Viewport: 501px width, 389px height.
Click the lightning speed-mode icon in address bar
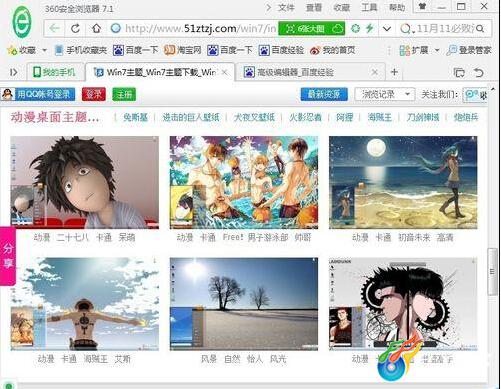(369, 29)
